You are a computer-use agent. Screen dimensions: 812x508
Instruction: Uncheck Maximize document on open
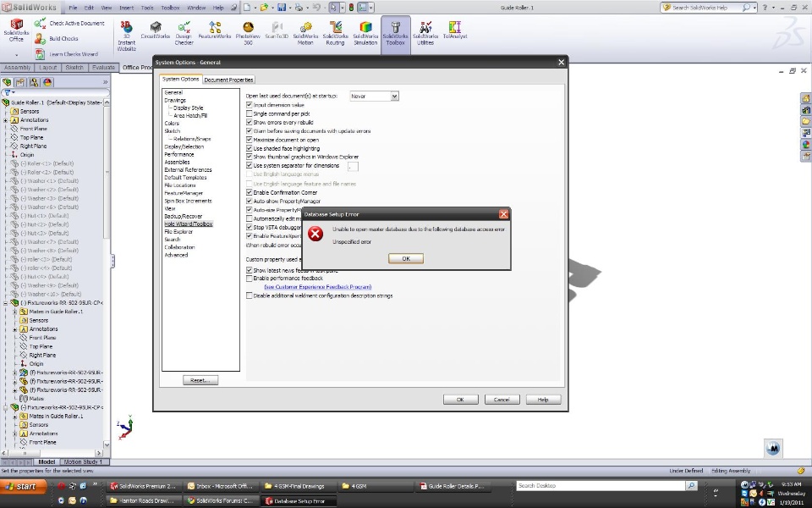[x=249, y=140]
